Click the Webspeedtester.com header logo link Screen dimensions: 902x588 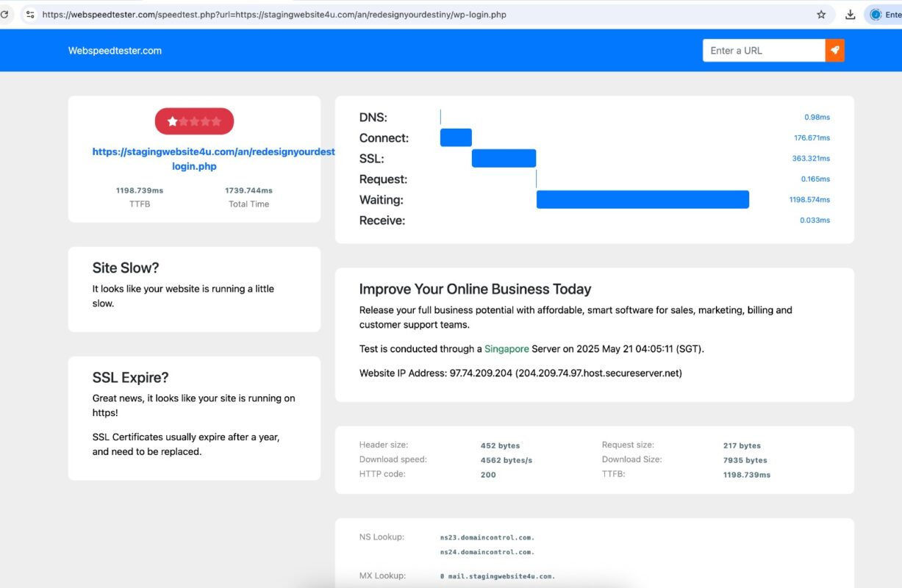115,51
